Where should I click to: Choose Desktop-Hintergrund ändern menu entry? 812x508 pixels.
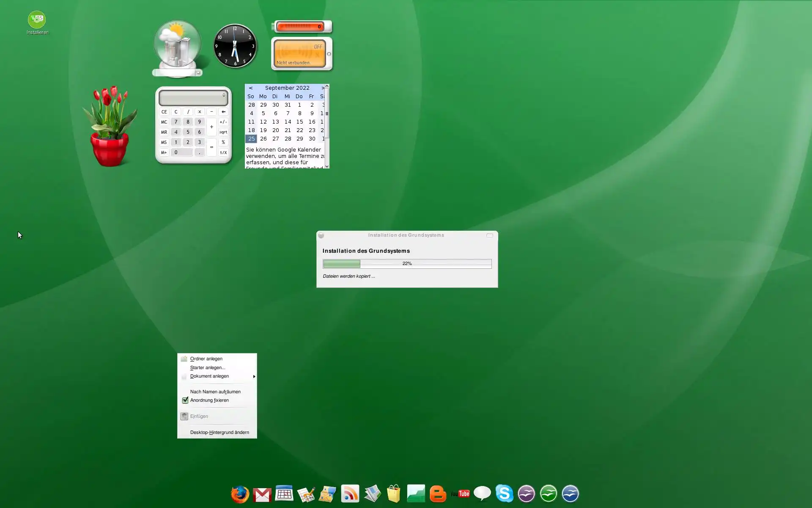coord(219,432)
